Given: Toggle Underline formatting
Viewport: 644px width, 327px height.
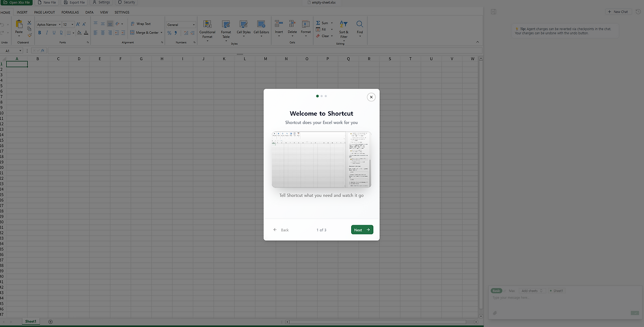Looking at the screenshot, I should point(54,33).
